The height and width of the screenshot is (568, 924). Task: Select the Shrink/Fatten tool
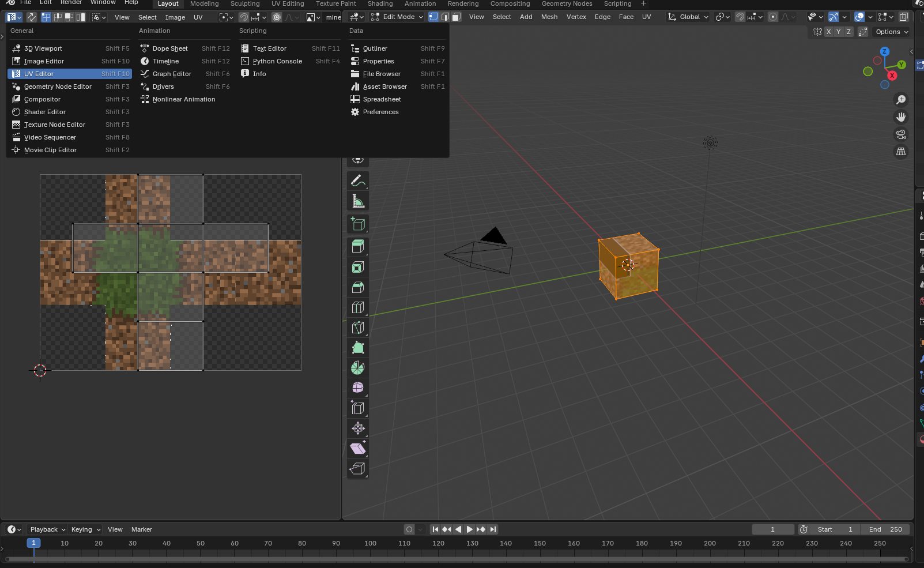tap(358, 428)
